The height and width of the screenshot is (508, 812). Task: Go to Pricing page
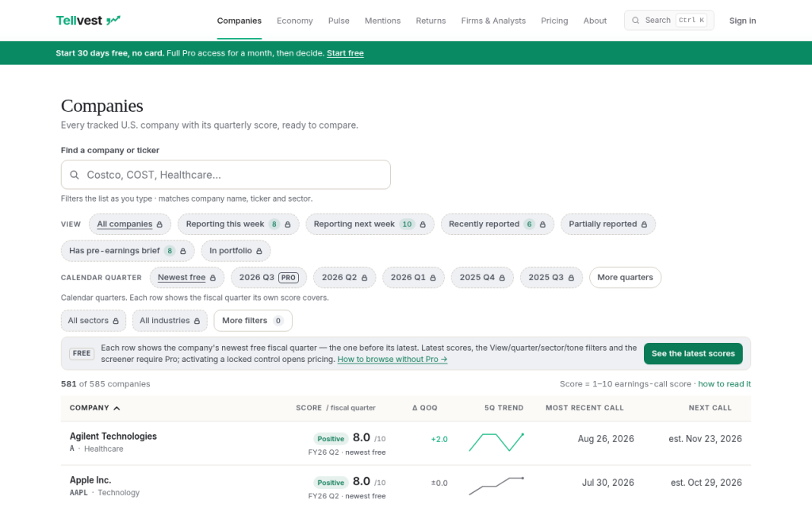pyautogui.click(x=554, y=21)
